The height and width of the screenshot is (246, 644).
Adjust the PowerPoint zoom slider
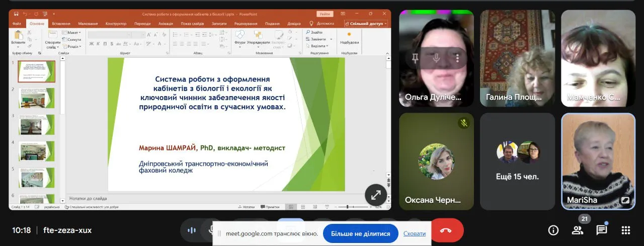coord(348,207)
